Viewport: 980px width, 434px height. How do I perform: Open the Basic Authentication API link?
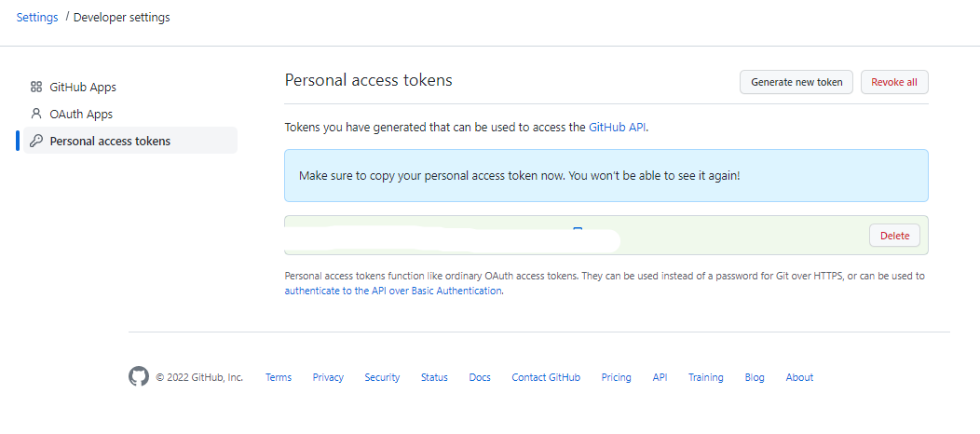click(x=392, y=291)
